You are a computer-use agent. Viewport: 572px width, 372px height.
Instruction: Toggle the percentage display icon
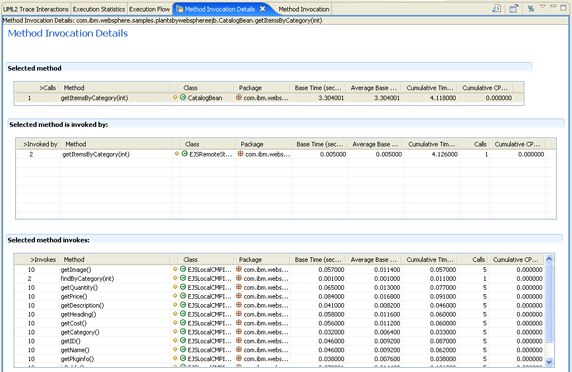531,8
